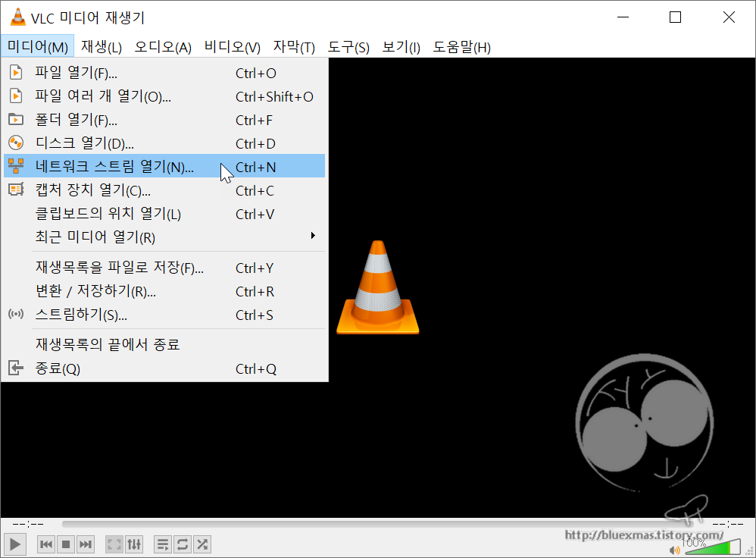The height and width of the screenshot is (558, 756).
Task: Toggle 재생목록의 끝에서 종료 option
Action: tap(164, 345)
